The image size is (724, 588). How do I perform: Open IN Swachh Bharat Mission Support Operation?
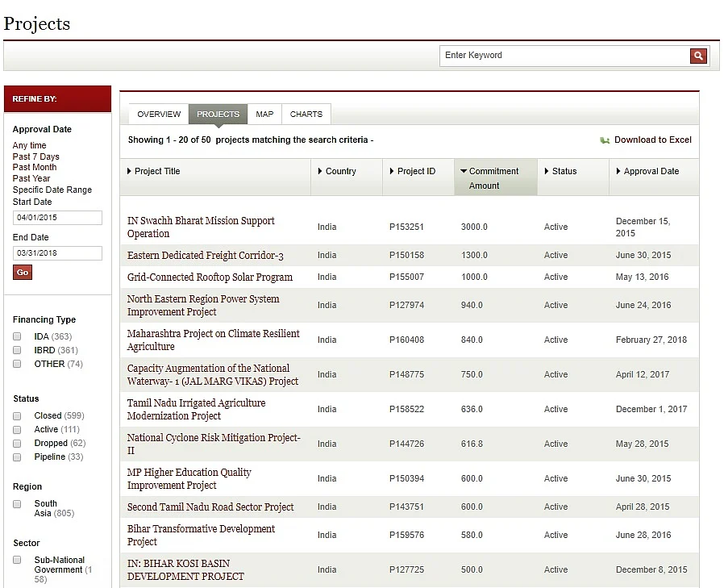click(201, 227)
